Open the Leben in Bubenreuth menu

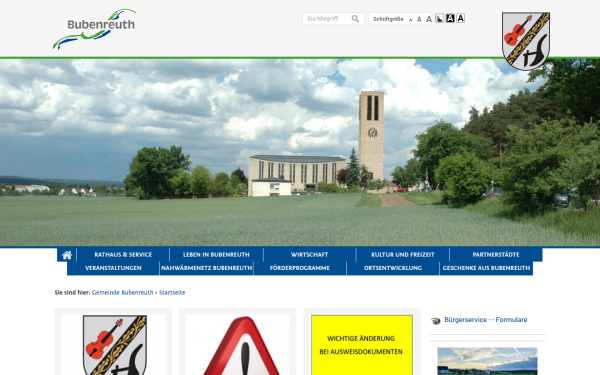[x=216, y=254]
